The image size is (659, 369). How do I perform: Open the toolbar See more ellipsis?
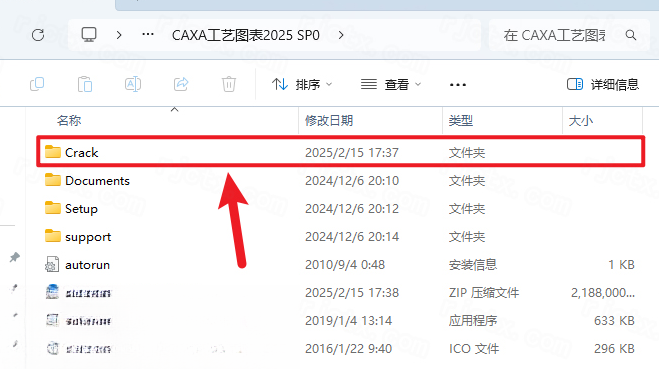[458, 85]
